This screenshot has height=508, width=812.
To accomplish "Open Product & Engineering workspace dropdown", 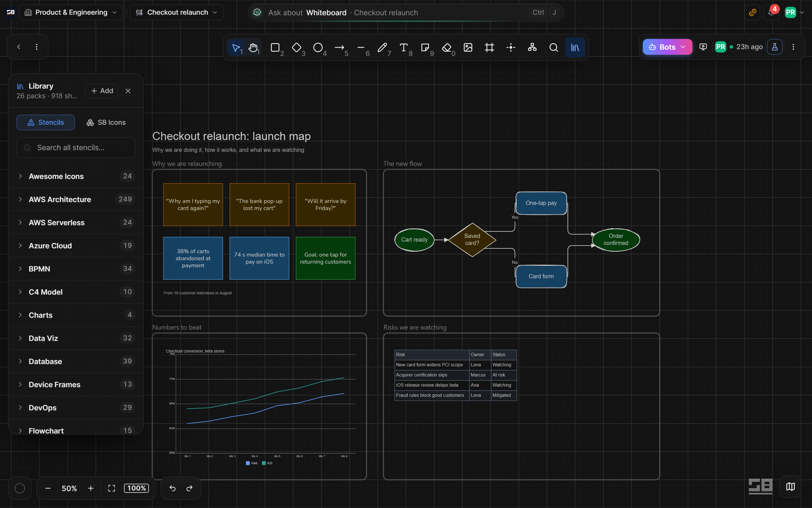I will click(x=71, y=12).
